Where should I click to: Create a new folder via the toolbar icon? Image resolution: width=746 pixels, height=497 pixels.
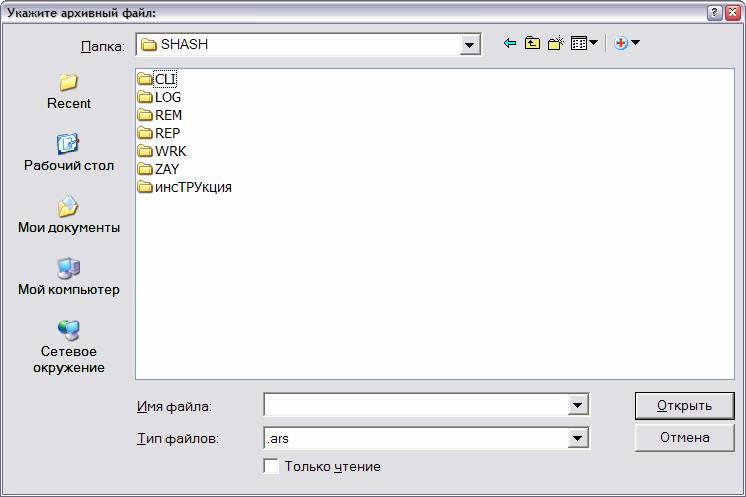click(x=556, y=43)
